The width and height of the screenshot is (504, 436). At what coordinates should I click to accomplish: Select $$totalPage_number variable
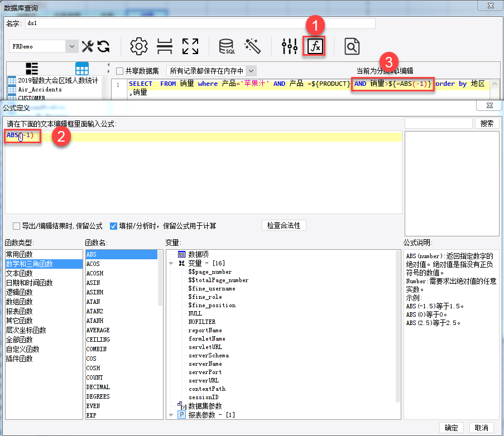[218, 280]
